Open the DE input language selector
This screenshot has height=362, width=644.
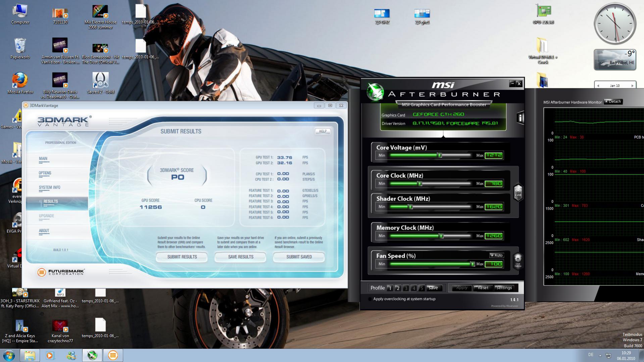(x=591, y=355)
